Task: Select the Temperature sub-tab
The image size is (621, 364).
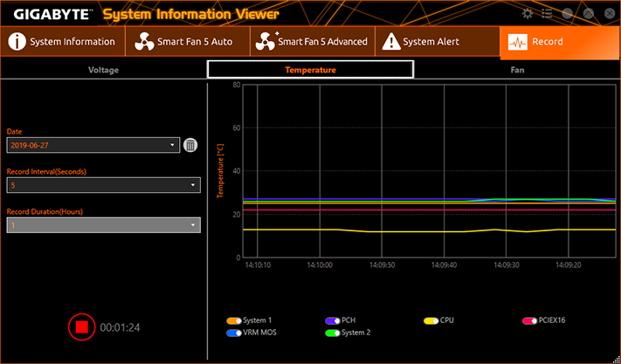Action: tap(311, 70)
